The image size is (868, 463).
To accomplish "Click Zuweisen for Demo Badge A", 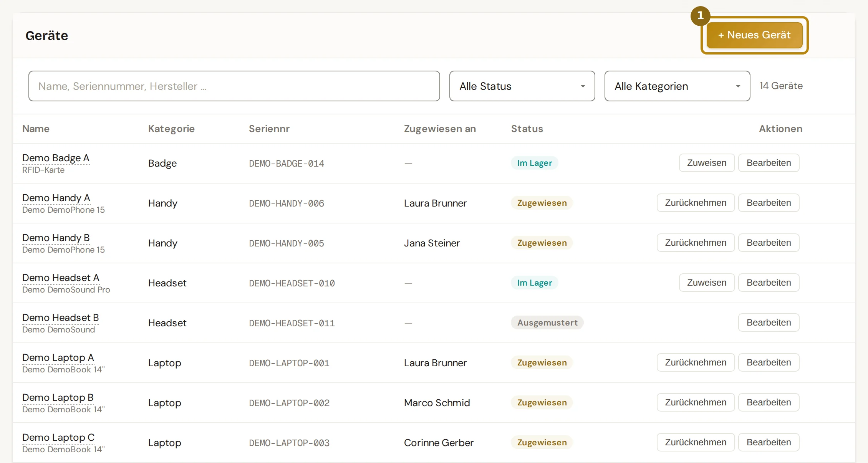I will (x=707, y=163).
